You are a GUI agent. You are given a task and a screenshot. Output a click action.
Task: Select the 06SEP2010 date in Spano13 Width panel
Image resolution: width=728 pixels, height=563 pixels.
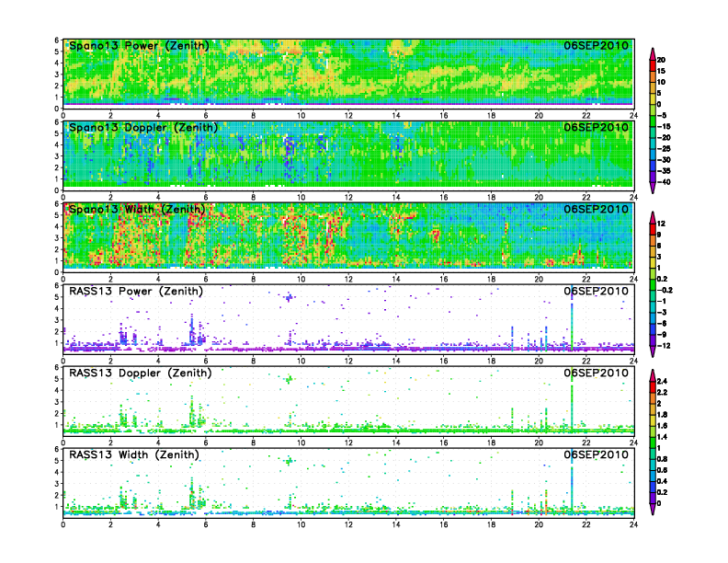596,209
